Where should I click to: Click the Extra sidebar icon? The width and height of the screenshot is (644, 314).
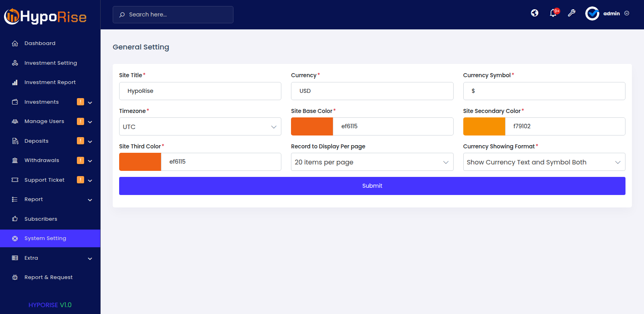15,258
